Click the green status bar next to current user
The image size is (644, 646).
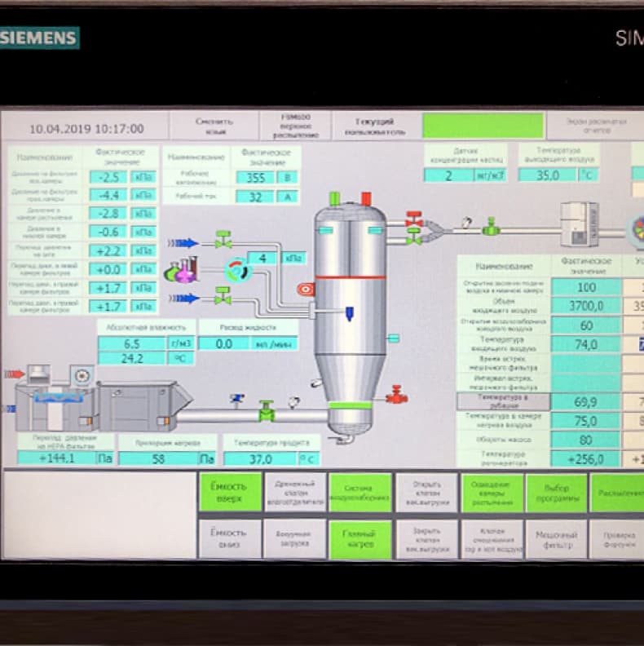tap(483, 126)
